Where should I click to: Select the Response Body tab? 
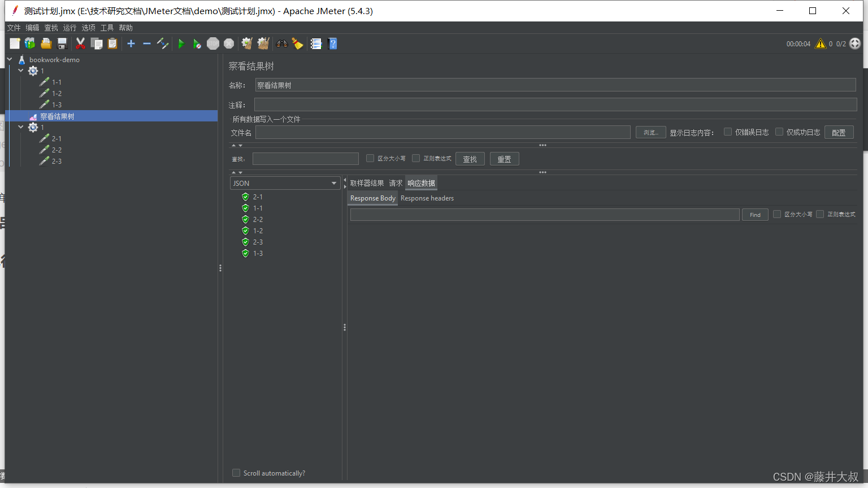[372, 198]
